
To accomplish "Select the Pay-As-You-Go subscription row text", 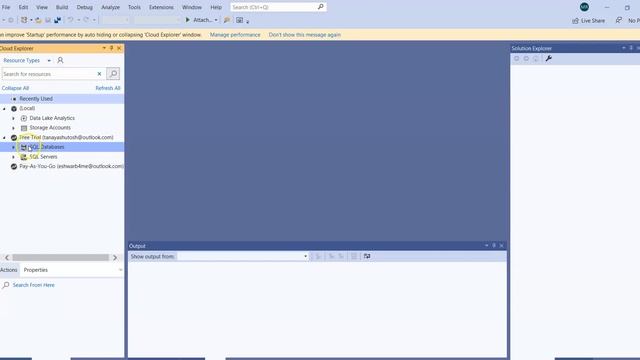I will 71,167.
